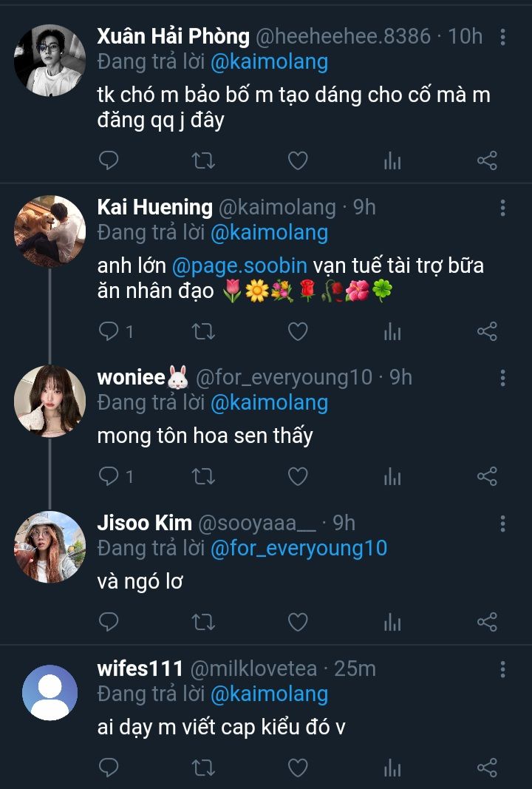
Task: Open woniee's profile avatar
Action: (50, 401)
